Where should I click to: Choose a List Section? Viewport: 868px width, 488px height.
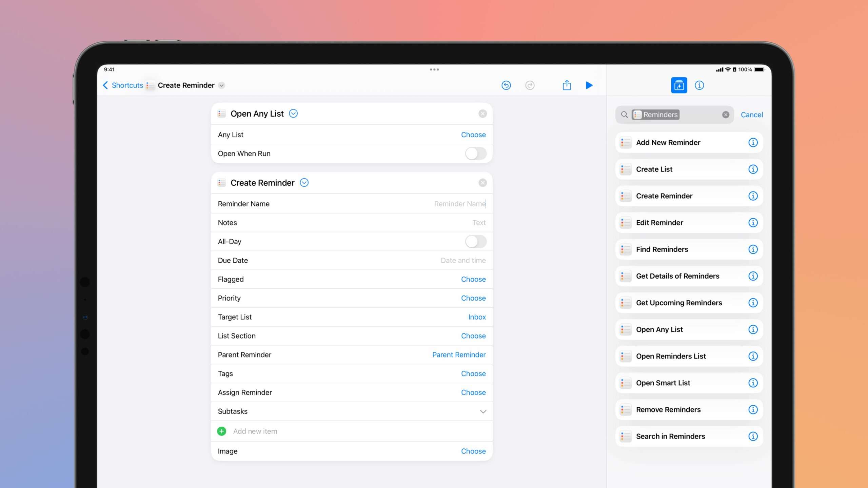click(473, 336)
